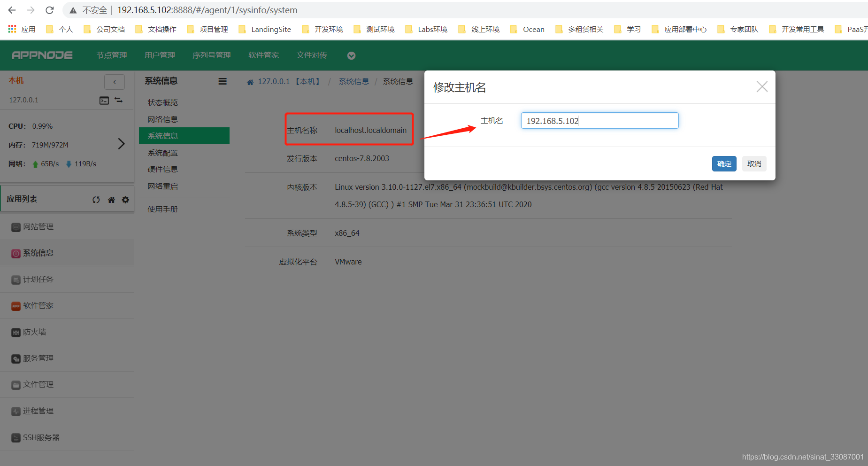Screen dimensions: 868x466
Task: Expand the top navigation more chevron icon
Action: (x=351, y=55)
